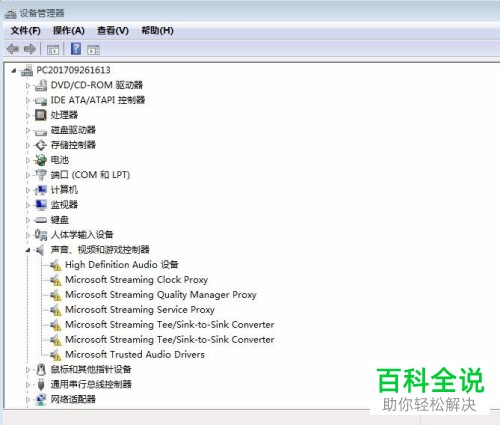Image resolution: width=500 pixels, height=425 pixels.
Task: Click the battery icon beside 电池
Action: (41, 160)
